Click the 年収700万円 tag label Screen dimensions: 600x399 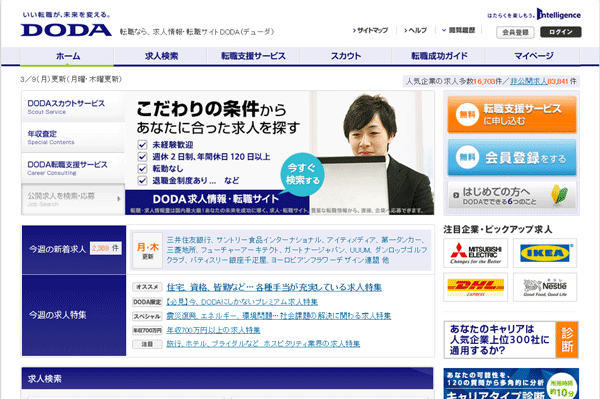147,330
